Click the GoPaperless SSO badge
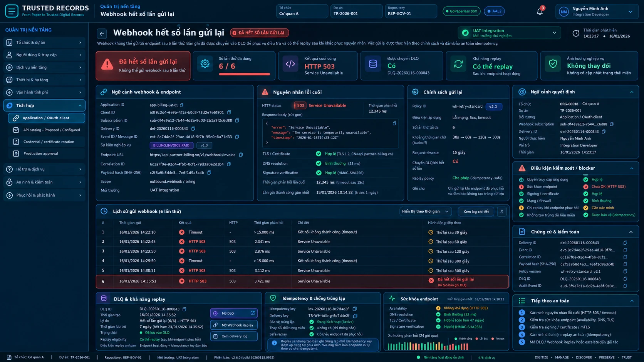The image size is (644, 362). pos(461,11)
